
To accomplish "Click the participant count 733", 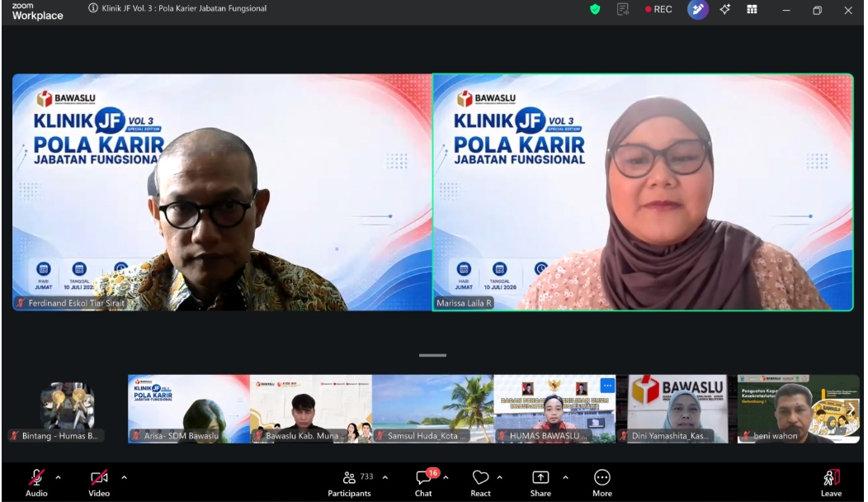I will pos(366,476).
